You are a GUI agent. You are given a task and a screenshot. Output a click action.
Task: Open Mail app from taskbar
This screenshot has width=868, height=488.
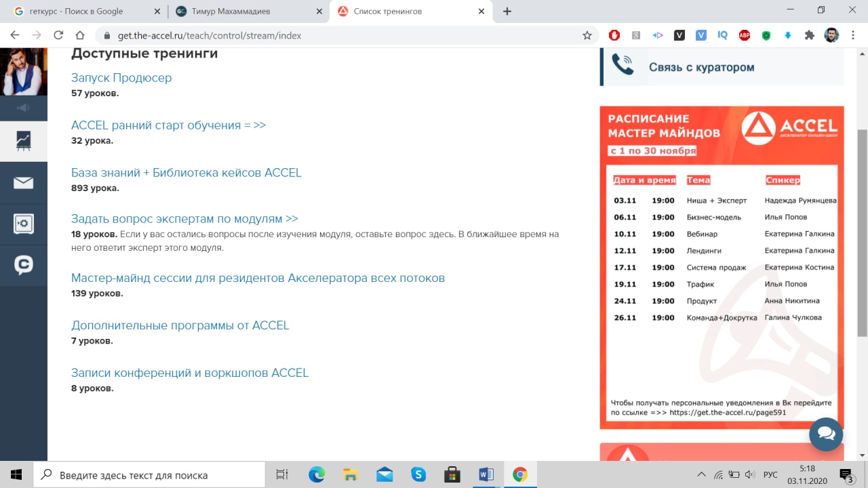tap(384, 474)
